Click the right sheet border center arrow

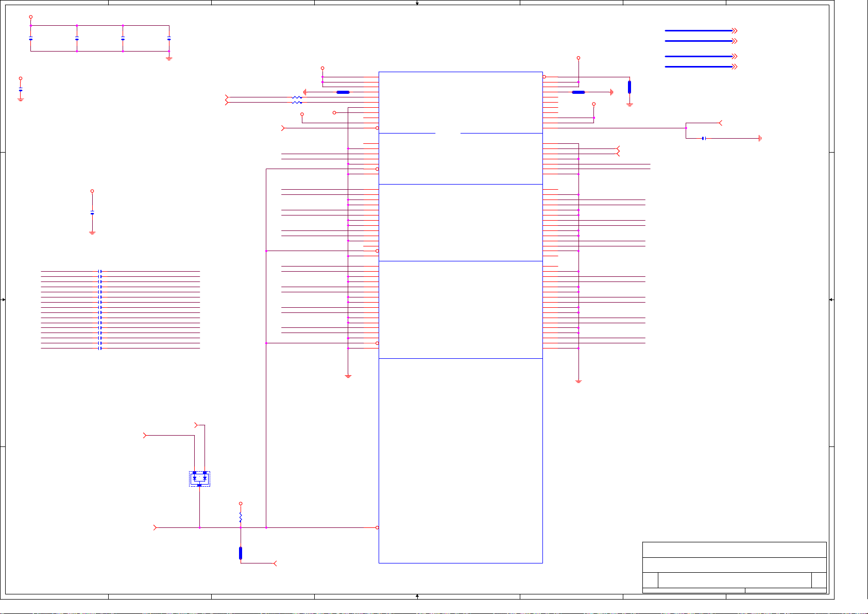click(x=831, y=300)
